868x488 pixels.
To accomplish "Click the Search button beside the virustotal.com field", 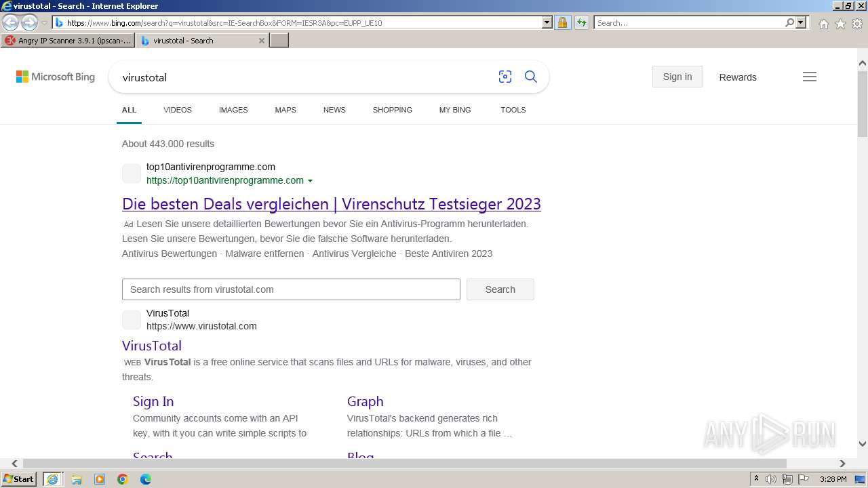I will 500,289.
